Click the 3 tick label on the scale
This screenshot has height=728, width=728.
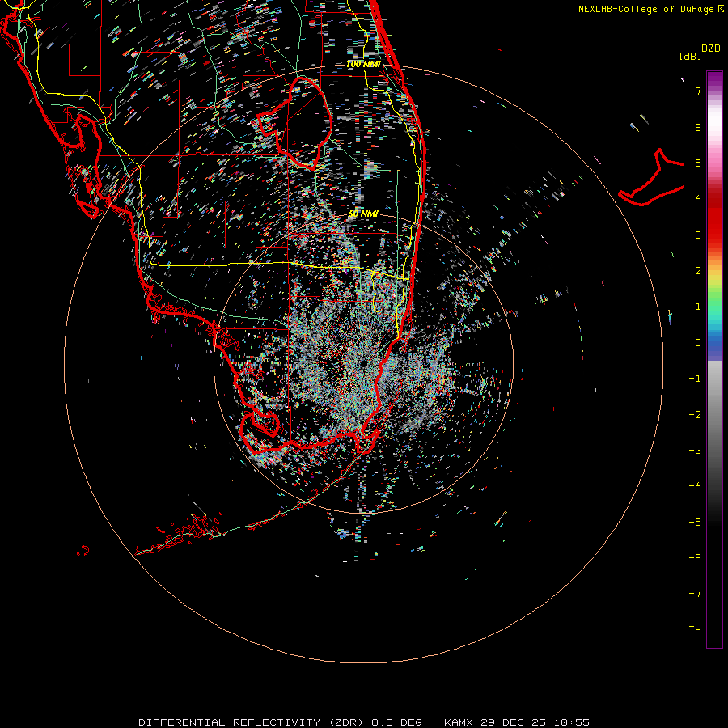(698, 235)
